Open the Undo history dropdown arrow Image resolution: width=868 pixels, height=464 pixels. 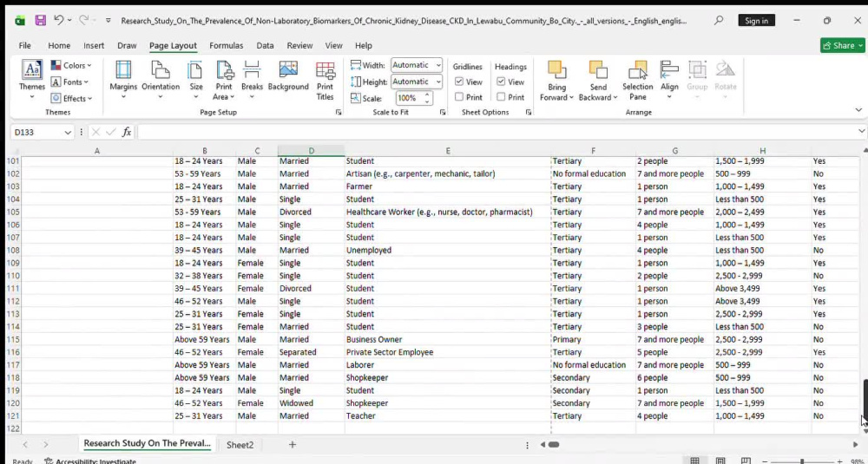[69, 21]
